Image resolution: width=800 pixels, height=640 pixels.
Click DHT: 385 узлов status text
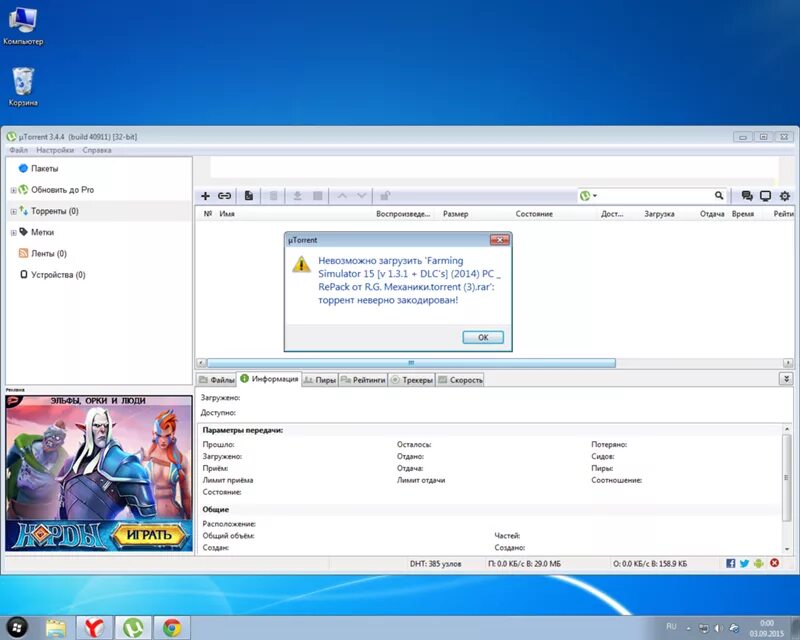435,564
